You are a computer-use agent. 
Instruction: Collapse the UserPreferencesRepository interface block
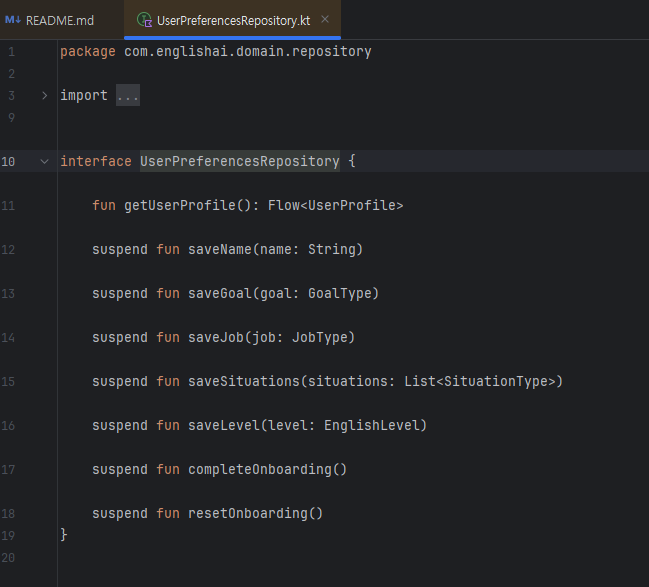click(x=45, y=161)
